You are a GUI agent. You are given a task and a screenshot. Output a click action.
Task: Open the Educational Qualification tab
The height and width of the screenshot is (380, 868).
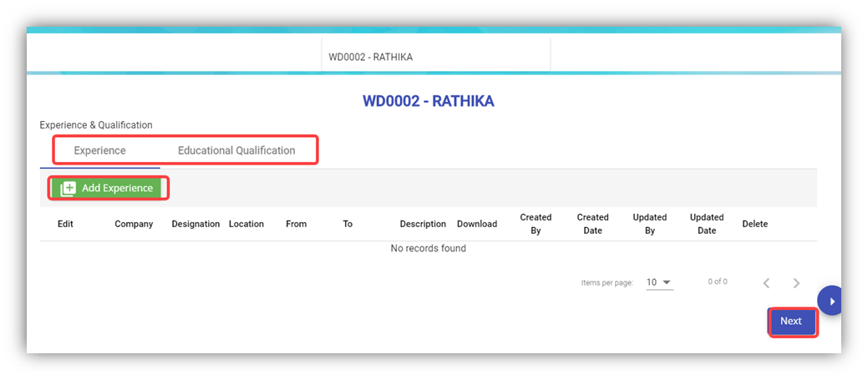(x=236, y=151)
